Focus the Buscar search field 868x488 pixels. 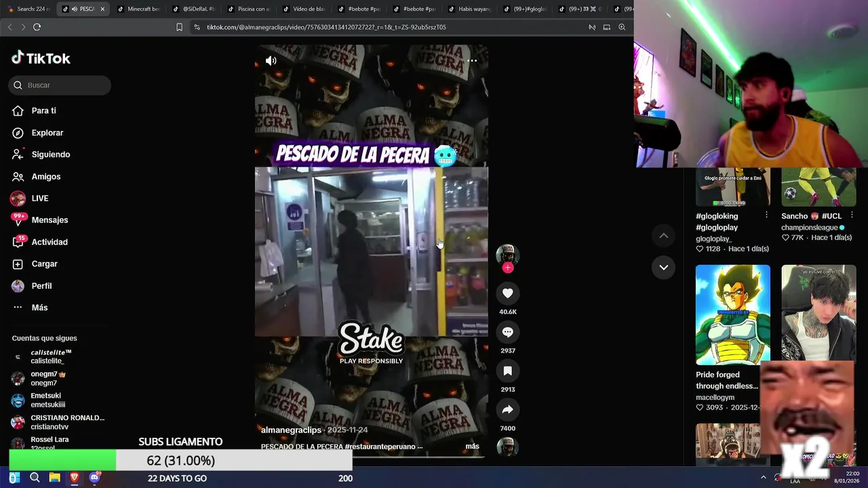60,85
